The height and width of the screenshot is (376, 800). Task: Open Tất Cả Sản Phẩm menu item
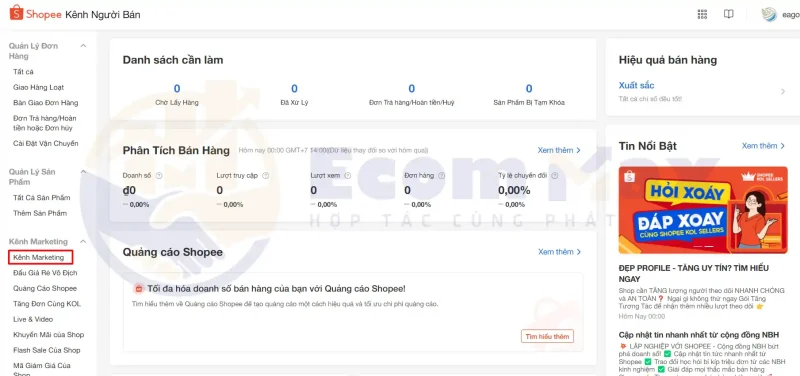pos(42,197)
